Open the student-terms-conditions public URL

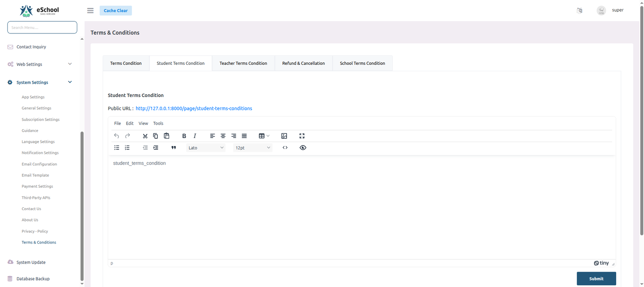[x=194, y=108]
